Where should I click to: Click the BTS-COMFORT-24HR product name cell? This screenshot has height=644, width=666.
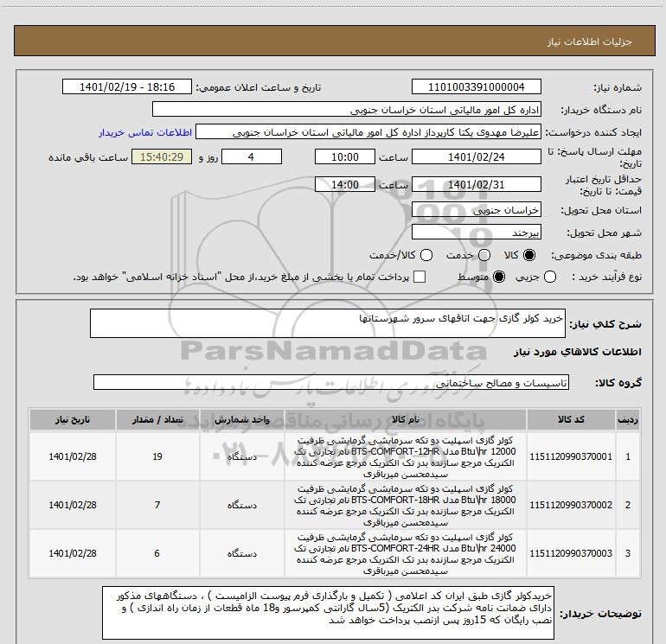(x=405, y=553)
